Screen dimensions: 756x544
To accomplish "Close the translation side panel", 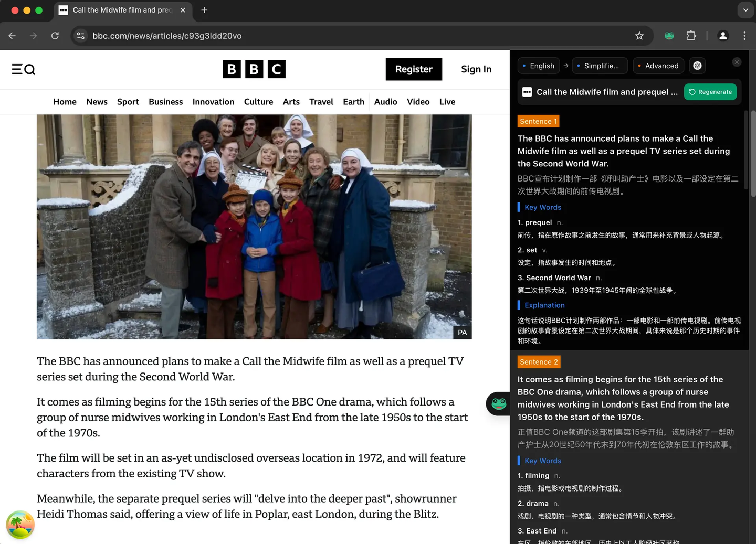I will (737, 62).
